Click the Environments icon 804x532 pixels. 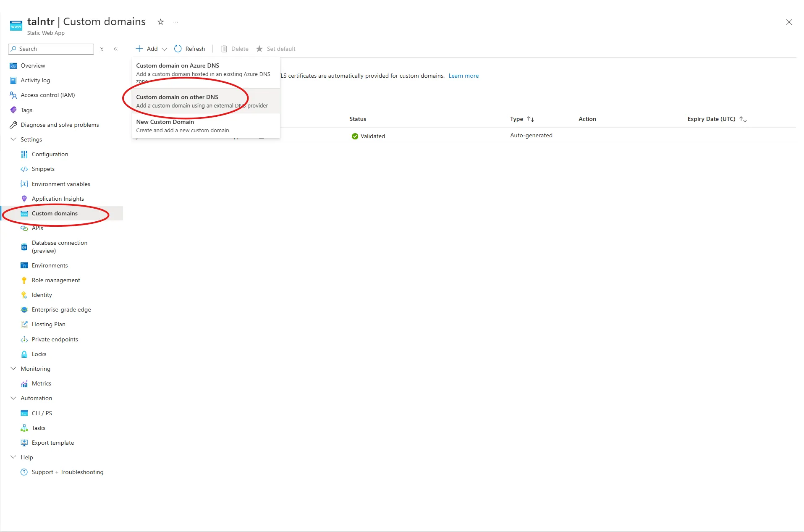tap(24, 265)
